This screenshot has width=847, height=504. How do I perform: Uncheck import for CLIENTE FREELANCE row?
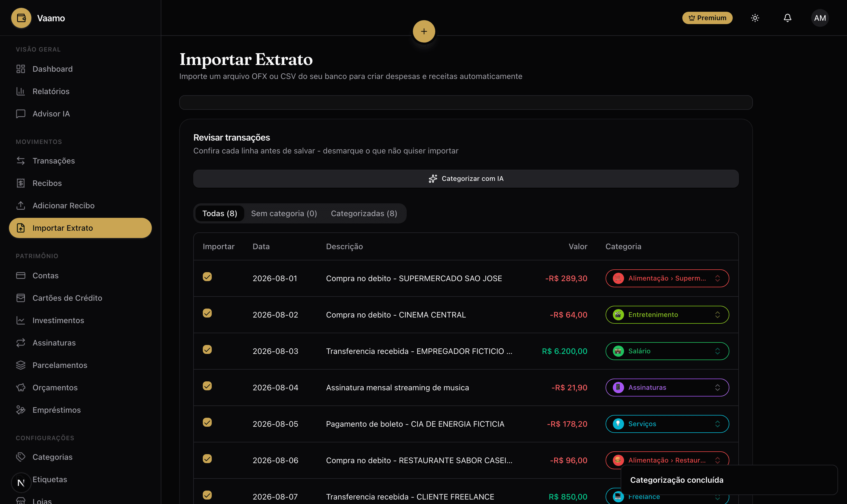coord(207,495)
